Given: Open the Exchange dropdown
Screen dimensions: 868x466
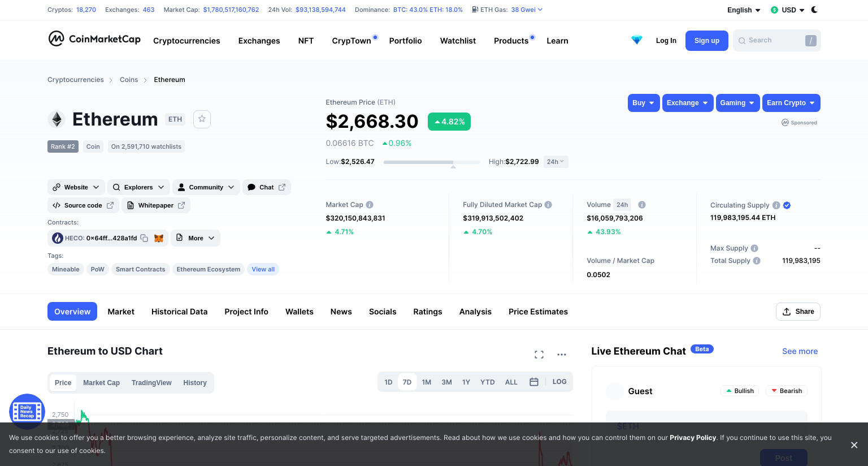Looking at the screenshot, I should 688,103.
